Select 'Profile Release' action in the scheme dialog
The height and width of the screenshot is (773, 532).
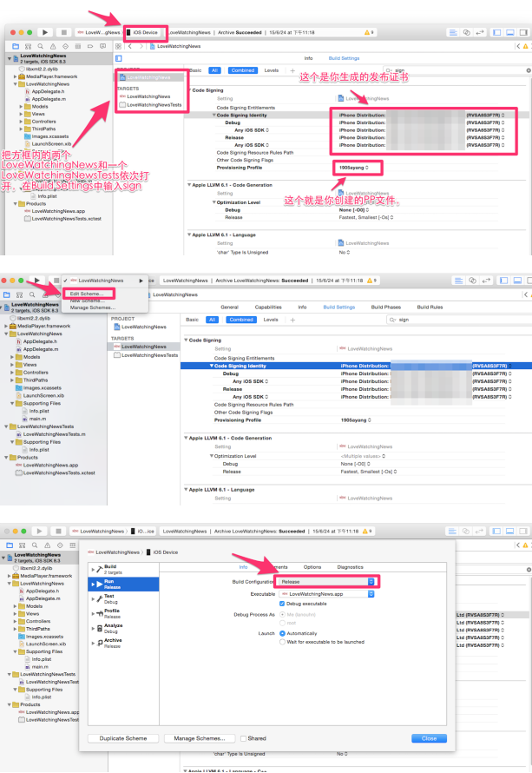pyautogui.click(x=124, y=613)
